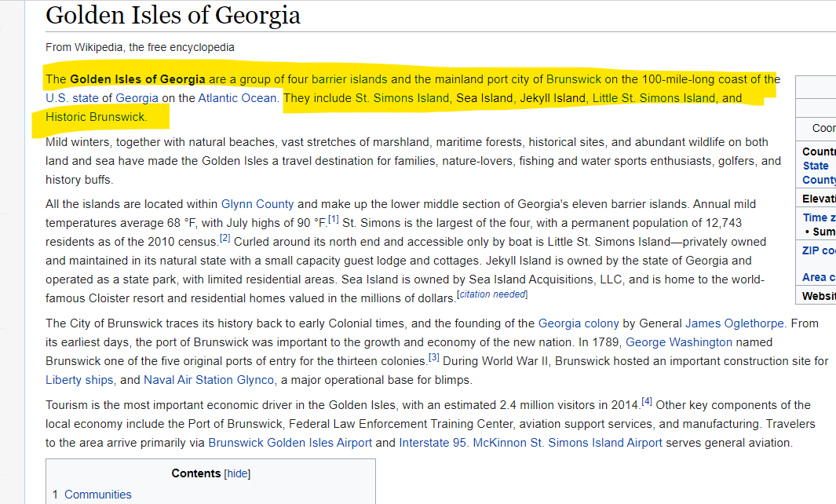Viewport: 836px width, 504px height.
Task: Click the page title Golden Isles of Georgia
Action: [173, 16]
